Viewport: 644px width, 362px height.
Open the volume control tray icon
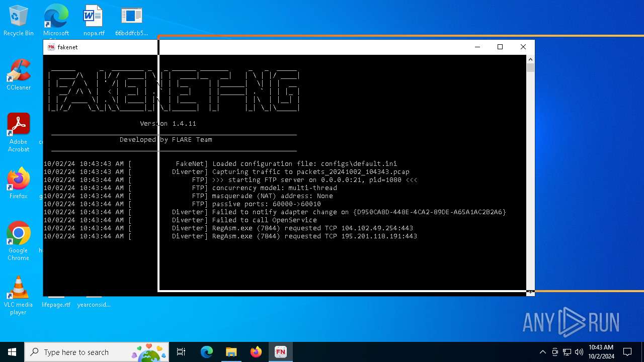click(579, 352)
